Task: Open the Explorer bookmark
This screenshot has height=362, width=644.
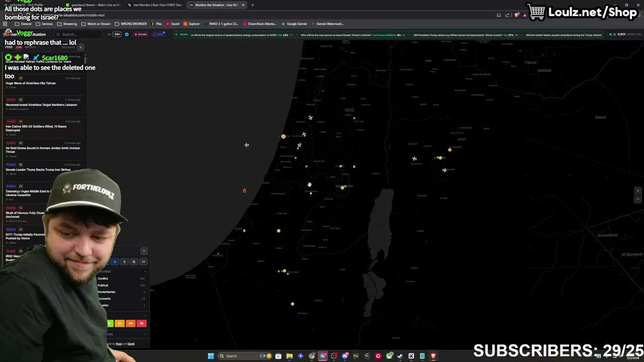Action: pyautogui.click(x=192, y=24)
